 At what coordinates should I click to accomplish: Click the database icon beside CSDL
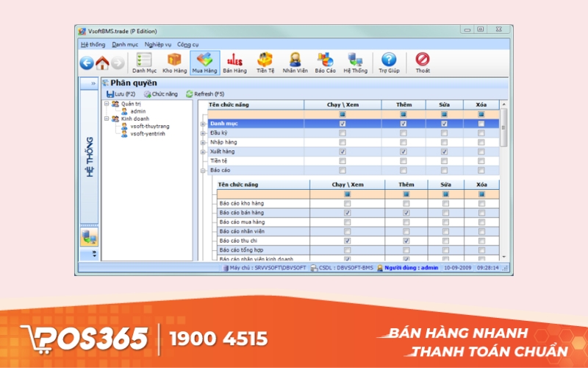pos(314,268)
